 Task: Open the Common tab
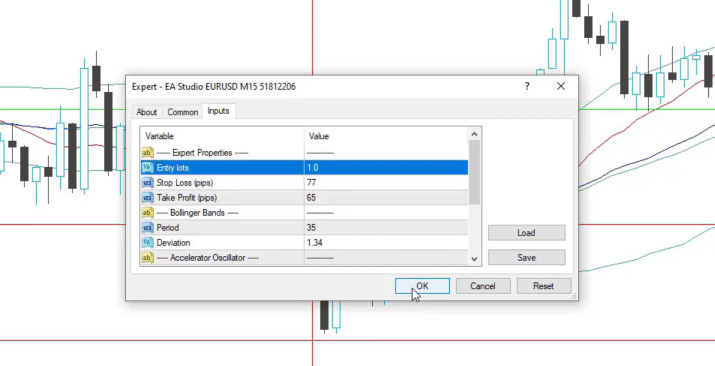[182, 112]
